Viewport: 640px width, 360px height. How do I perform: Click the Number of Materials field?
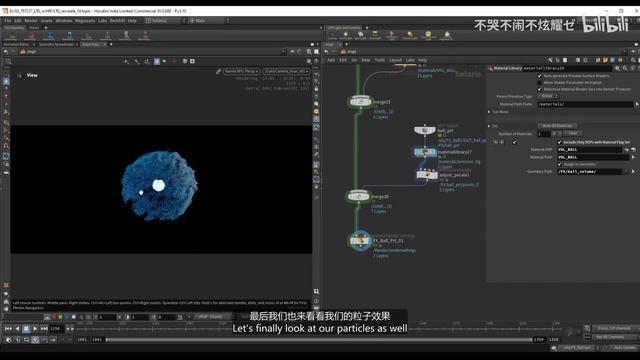[x=544, y=134]
